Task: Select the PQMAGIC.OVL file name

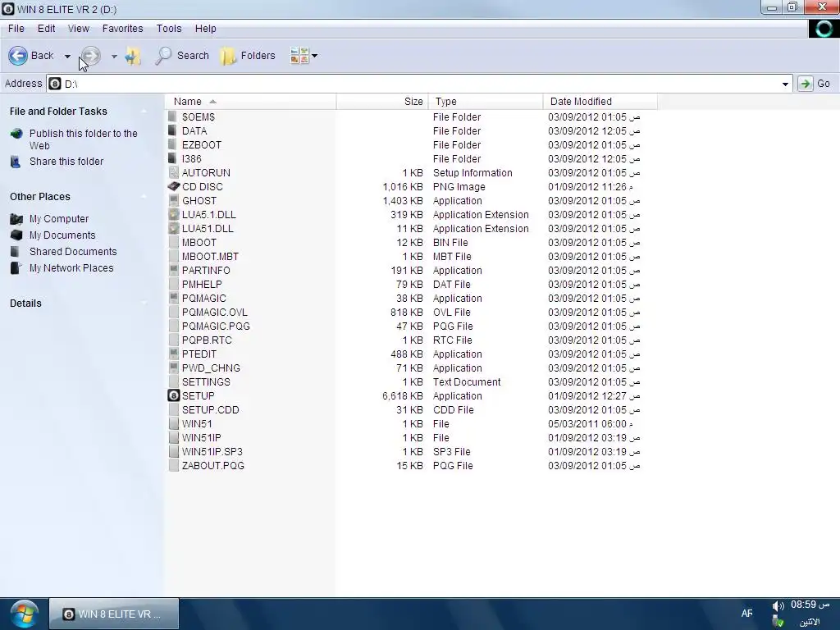Action: 214,313
